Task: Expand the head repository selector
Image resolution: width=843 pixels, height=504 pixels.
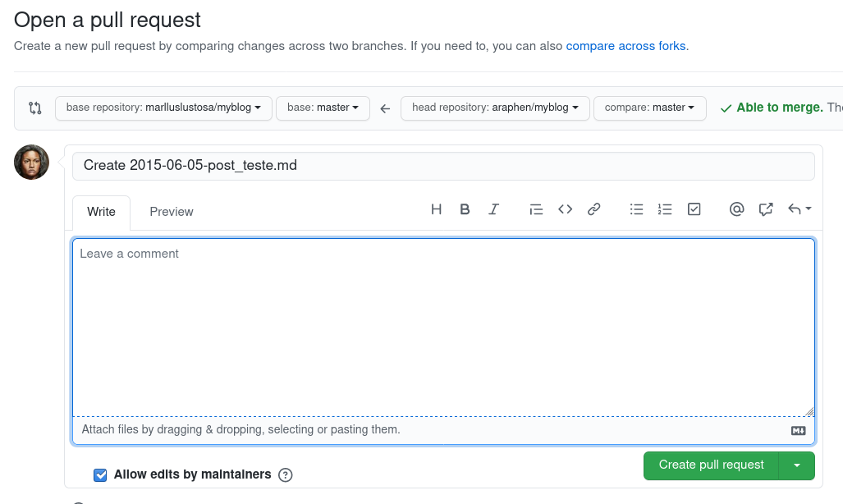Action: click(x=495, y=108)
